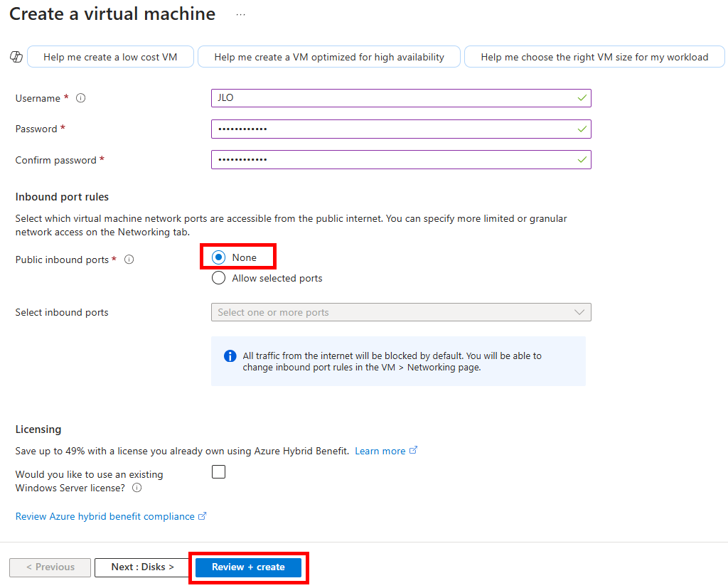Show info tooltip for Windows Server license
Screen dimensions: 728x588
point(137,488)
